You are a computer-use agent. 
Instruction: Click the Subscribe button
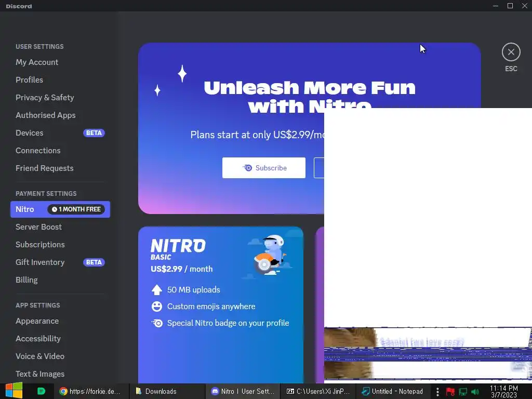(263, 168)
